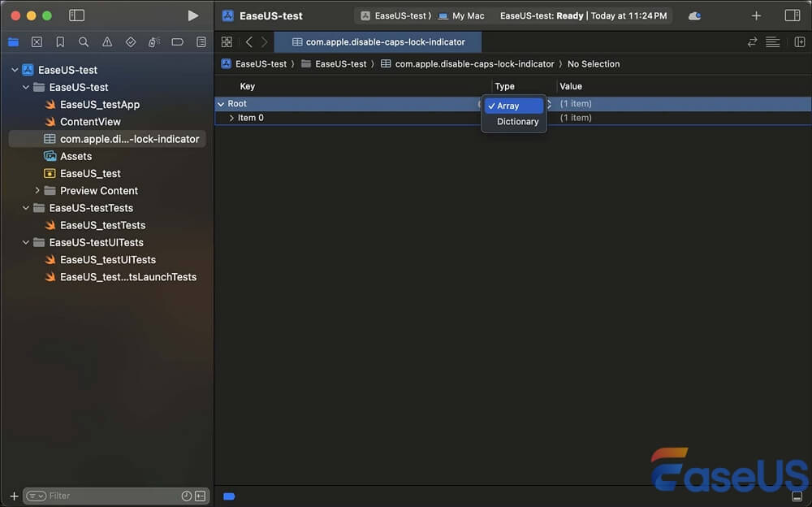The width and height of the screenshot is (812, 507).
Task: Open the Issue navigator warning icon
Action: (x=107, y=42)
